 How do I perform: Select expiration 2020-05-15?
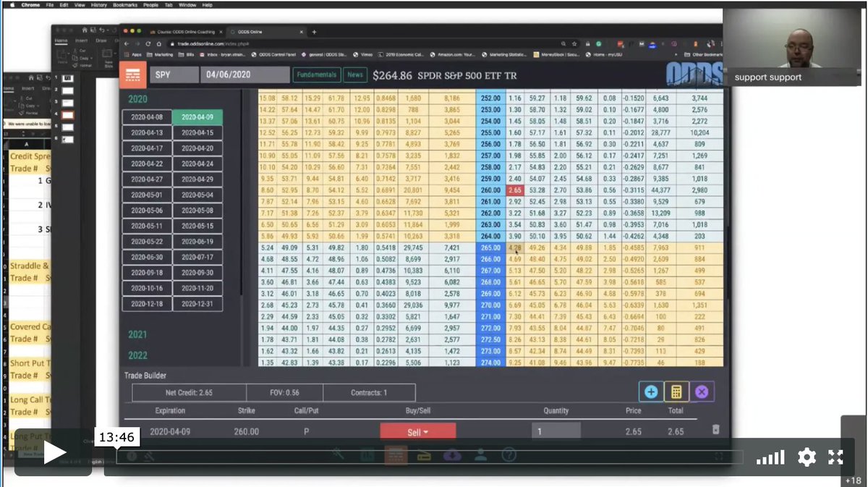point(197,226)
